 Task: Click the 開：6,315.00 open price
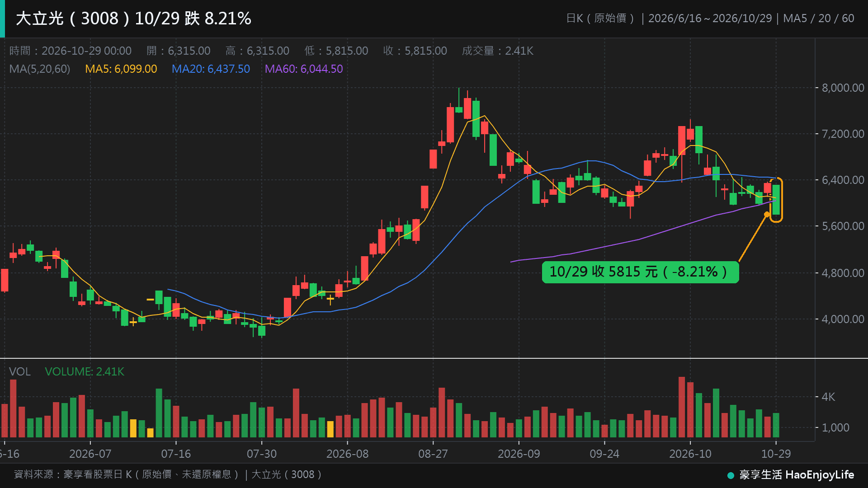pyautogui.click(x=179, y=51)
